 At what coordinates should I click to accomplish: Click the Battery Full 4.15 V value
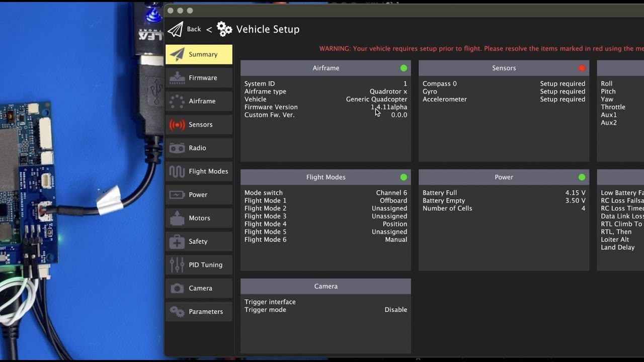575,193
